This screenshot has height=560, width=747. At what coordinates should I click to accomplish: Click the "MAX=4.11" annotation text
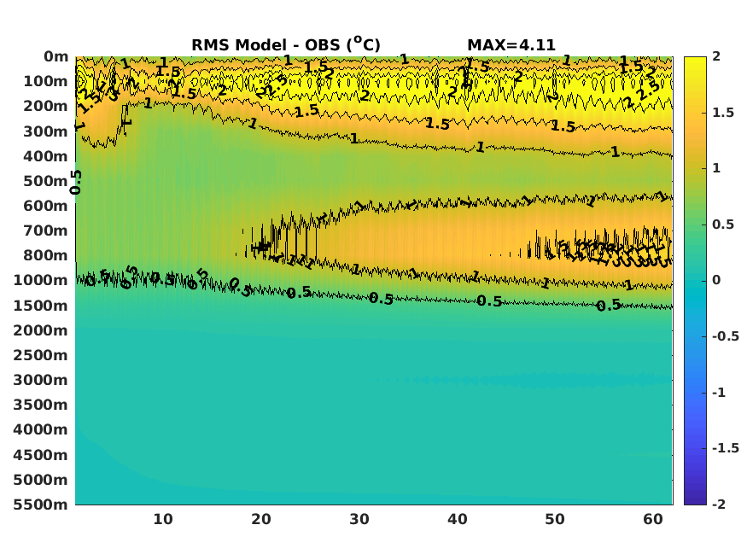tap(511, 45)
